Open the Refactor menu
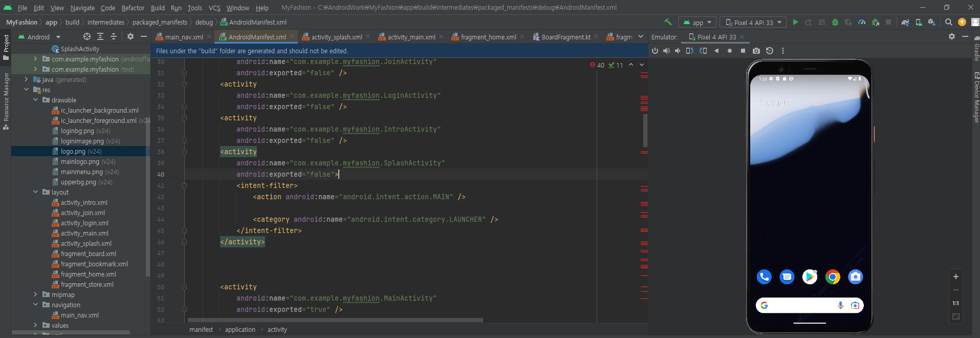 tap(133, 8)
